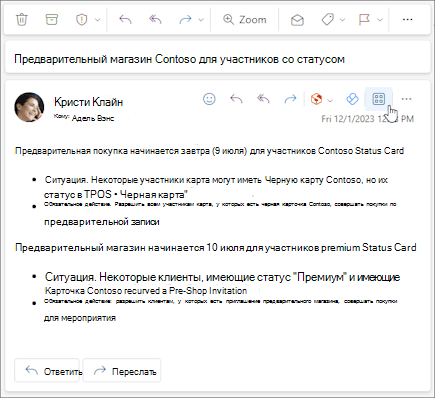Click sender name Кристи Клайн
Viewport: 435px width, 398px height.
(x=88, y=102)
